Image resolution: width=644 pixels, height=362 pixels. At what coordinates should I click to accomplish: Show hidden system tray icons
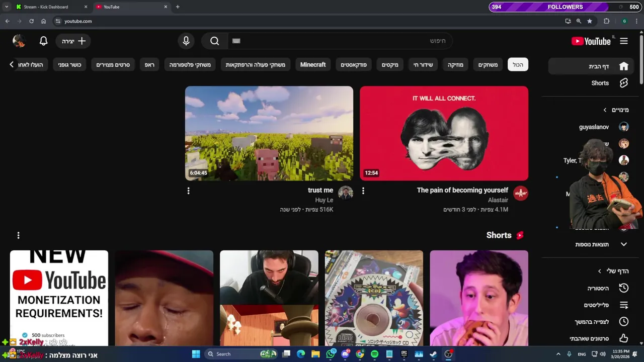558,354
